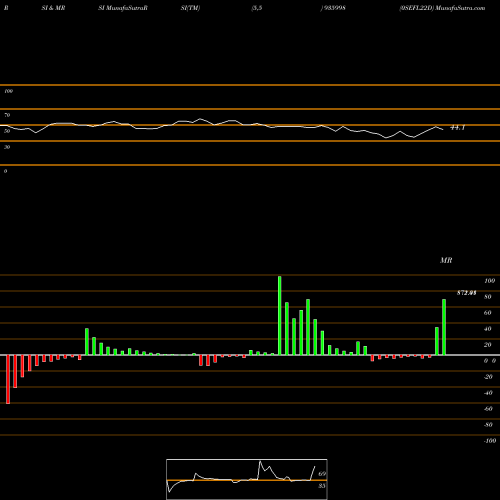Image resolution: width=500 pixels, height=500 pixels.
Task: Click the MR axis label 60
Action: (x=488, y=313)
